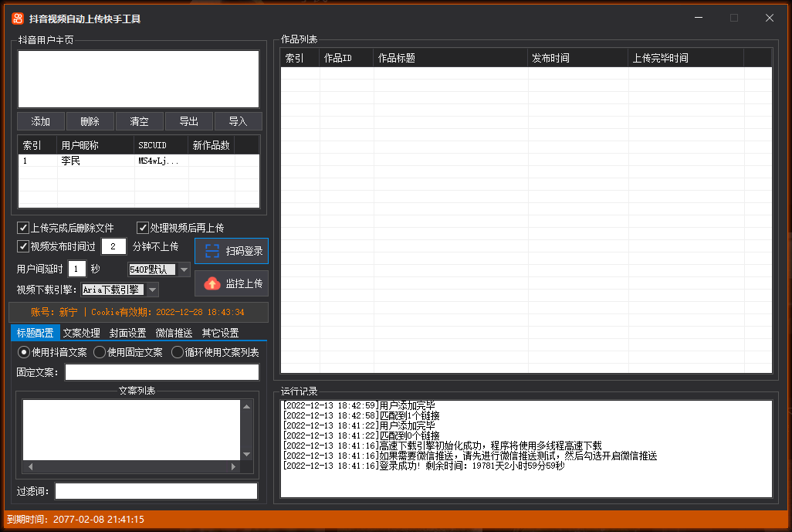This screenshot has width=792, height=532.
Task: Click the 文案列表 scroll left arrow
Action: (30, 467)
